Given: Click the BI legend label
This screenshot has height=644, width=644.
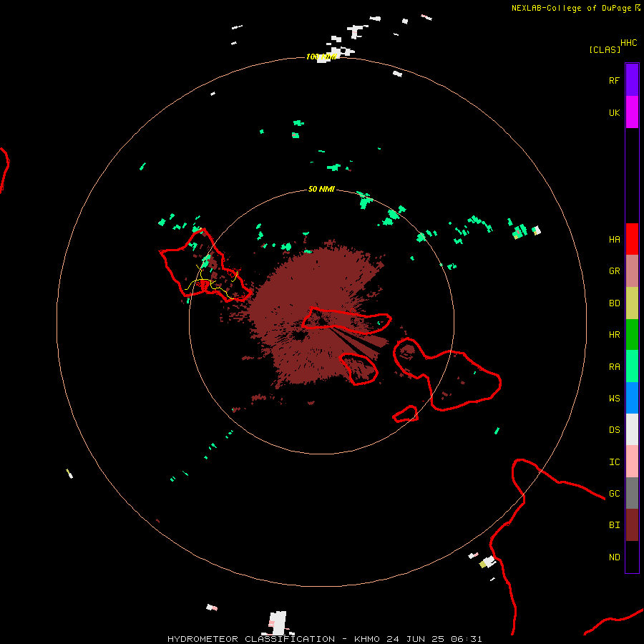Looking at the screenshot, I should pos(614,525).
